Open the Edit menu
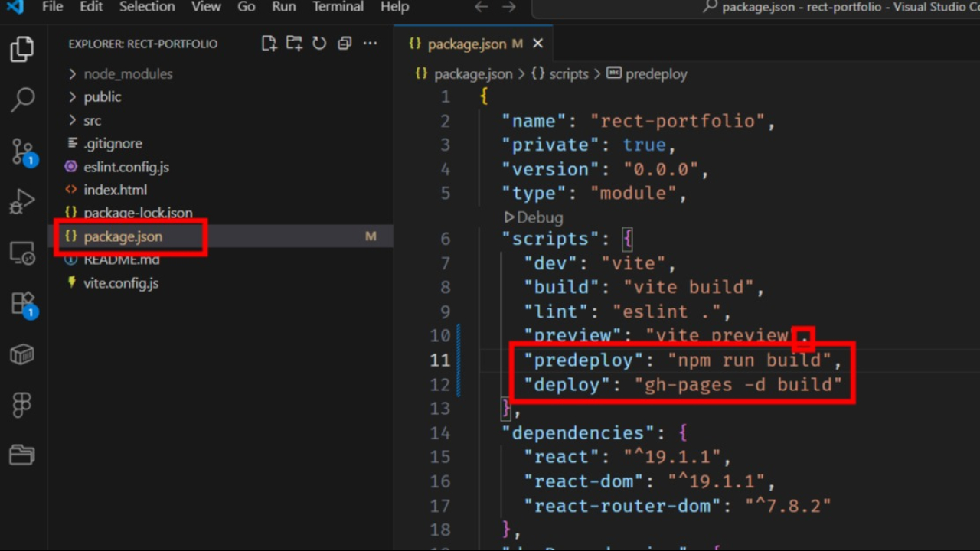This screenshot has height=551, width=980. [x=91, y=7]
